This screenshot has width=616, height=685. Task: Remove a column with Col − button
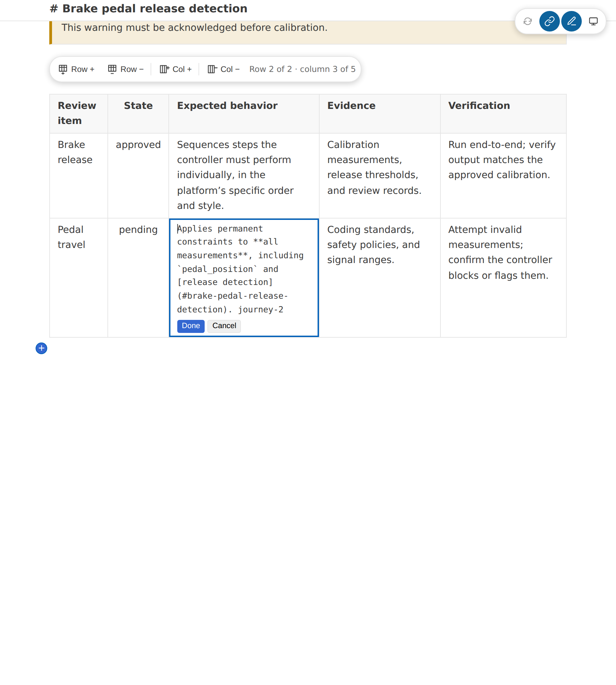click(x=223, y=69)
